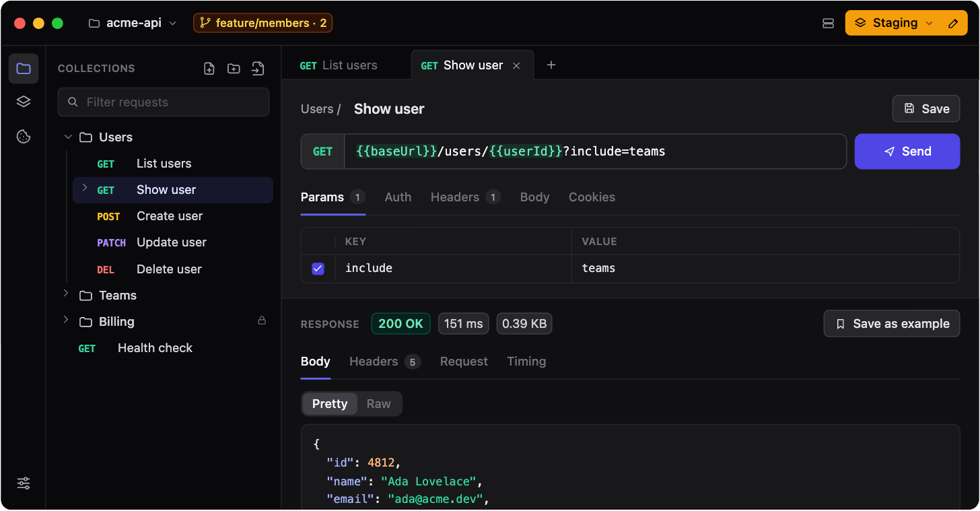This screenshot has height=511, width=980.
Task: Switch response view to Pretty
Action: point(330,404)
